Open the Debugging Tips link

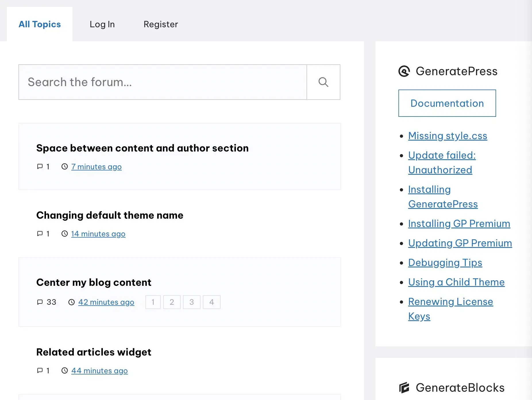point(445,263)
